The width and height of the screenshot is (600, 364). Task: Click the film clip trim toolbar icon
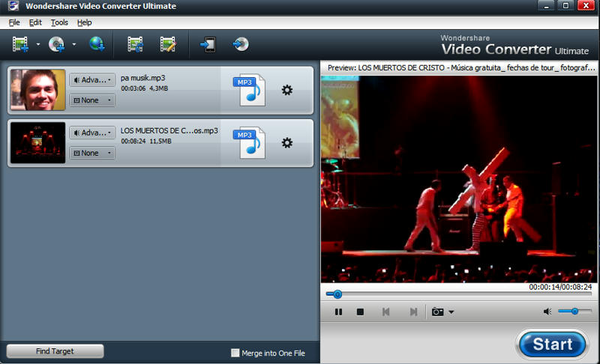(136, 44)
